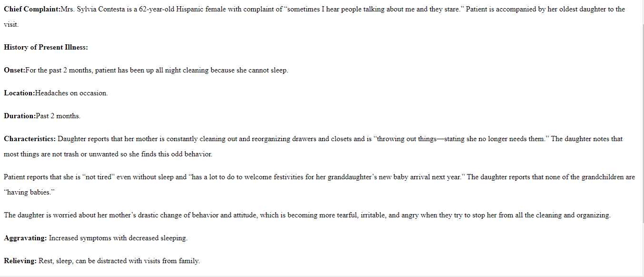Click the "Onset:" bold label

(x=14, y=70)
